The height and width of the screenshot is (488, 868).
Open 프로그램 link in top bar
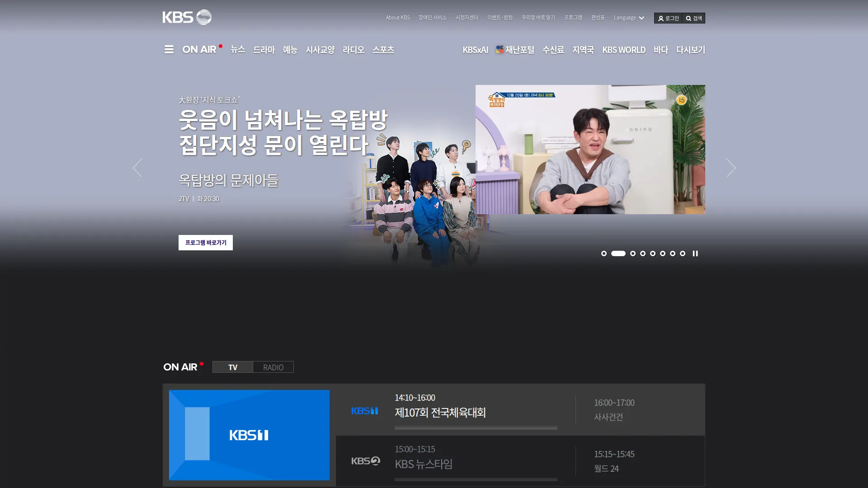(x=573, y=18)
